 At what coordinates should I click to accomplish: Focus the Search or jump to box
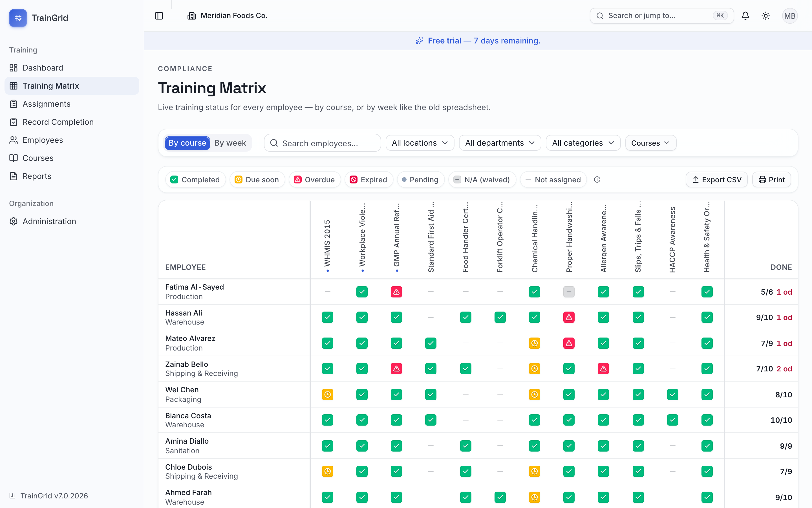[661, 16]
